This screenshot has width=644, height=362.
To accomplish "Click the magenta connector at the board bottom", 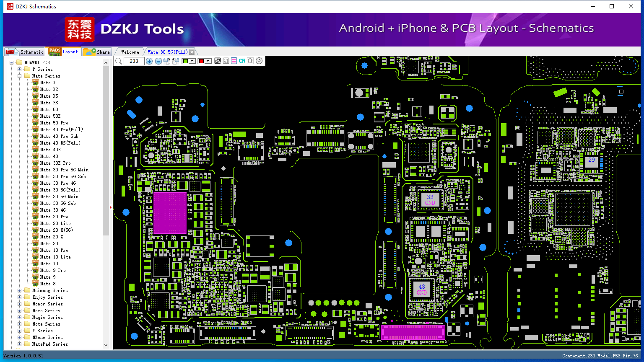I will pyautogui.click(x=413, y=332).
